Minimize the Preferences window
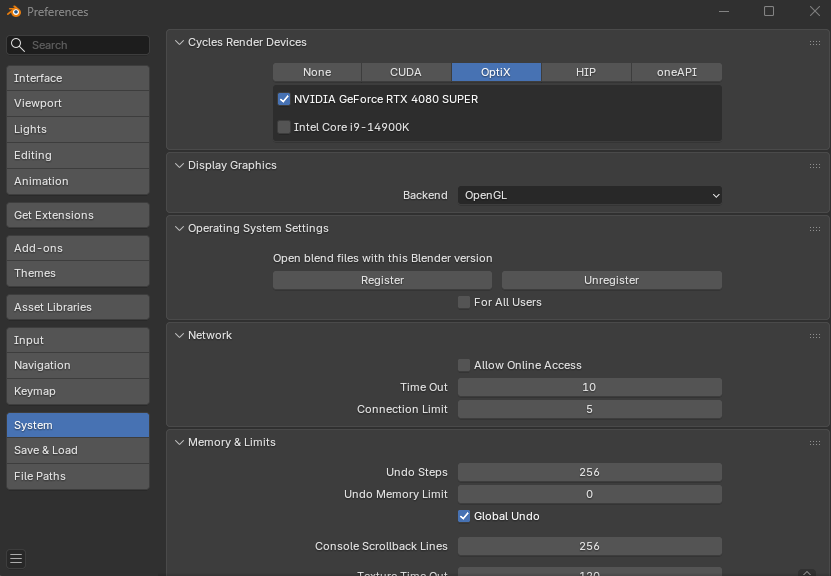This screenshot has height=576, width=831. coord(724,11)
